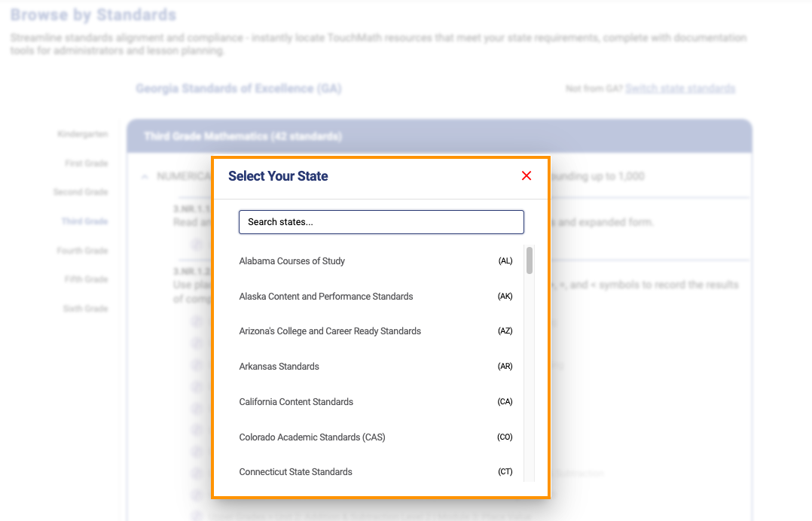
Task: Open the First Grade tab
Action: (x=87, y=163)
